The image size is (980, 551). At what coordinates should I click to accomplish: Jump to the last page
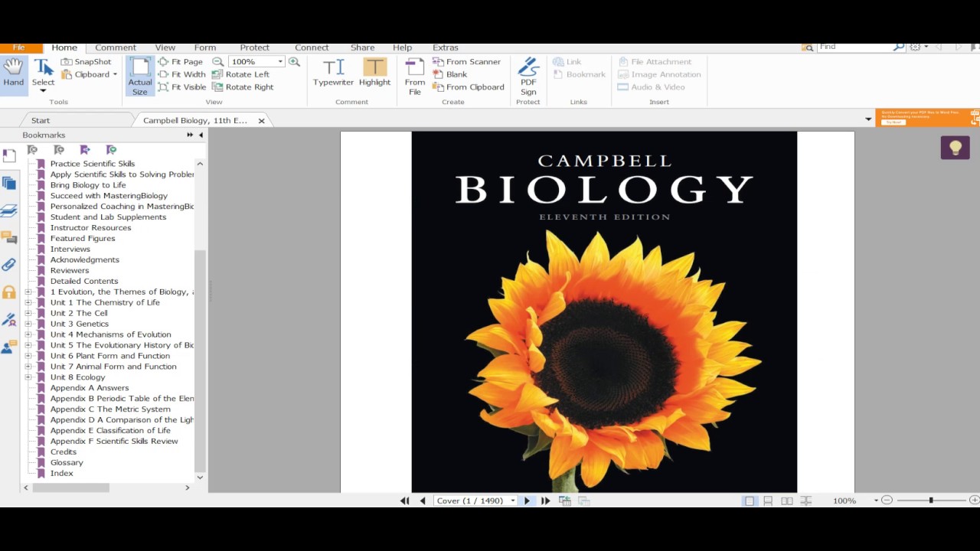pos(545,500)
